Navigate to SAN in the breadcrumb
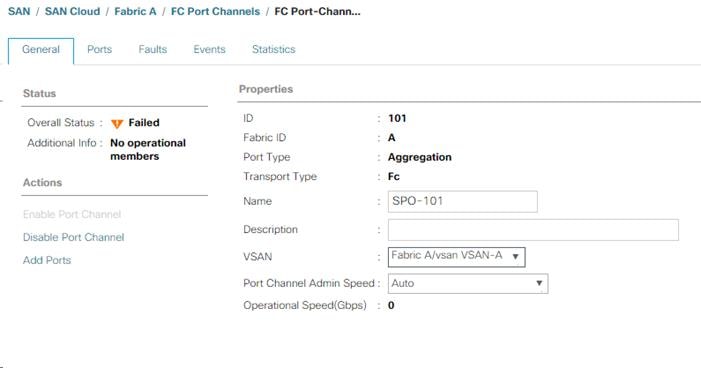 pyautogui.click(x=19, y=11)
